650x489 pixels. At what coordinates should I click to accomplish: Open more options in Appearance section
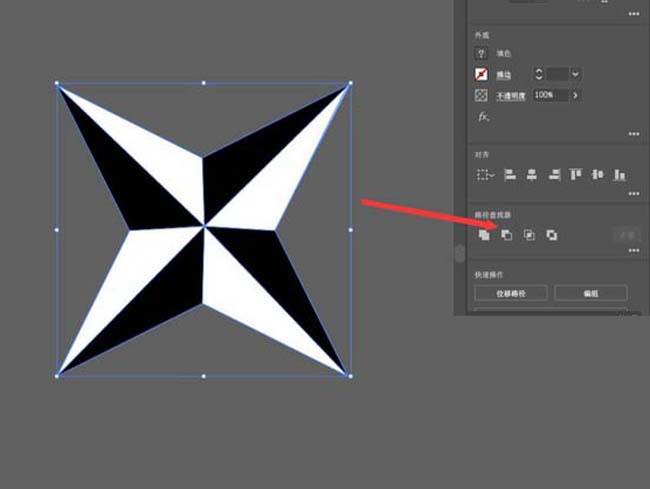634,134
